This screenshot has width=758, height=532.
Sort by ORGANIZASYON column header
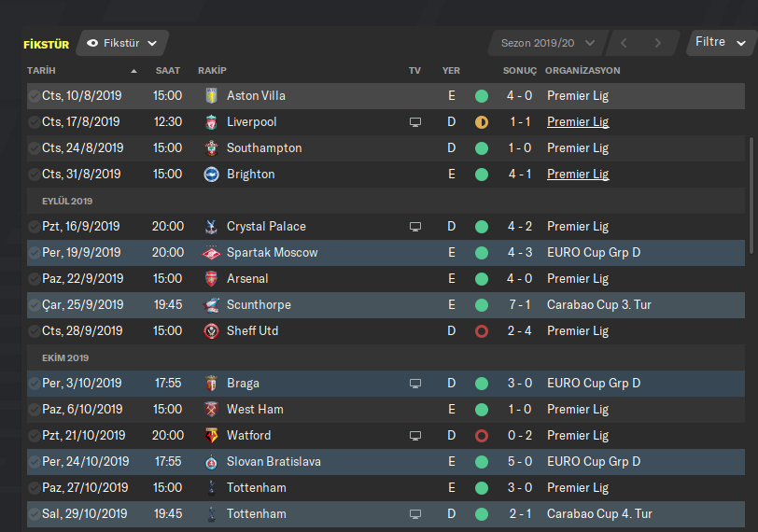(x=583, y=71)
